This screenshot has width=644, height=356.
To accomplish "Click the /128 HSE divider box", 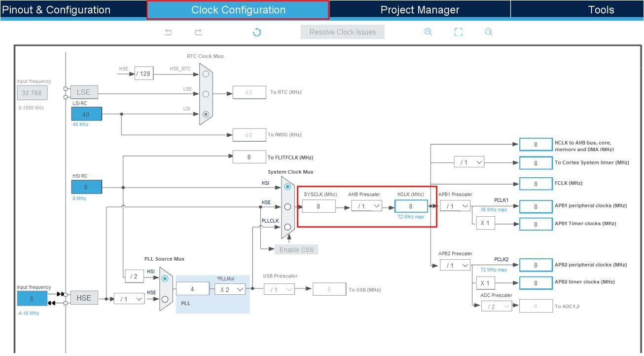I will [143, 74].
